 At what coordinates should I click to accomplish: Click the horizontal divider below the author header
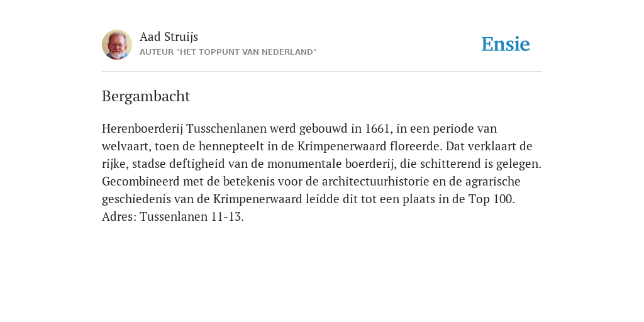coord(322,72)
